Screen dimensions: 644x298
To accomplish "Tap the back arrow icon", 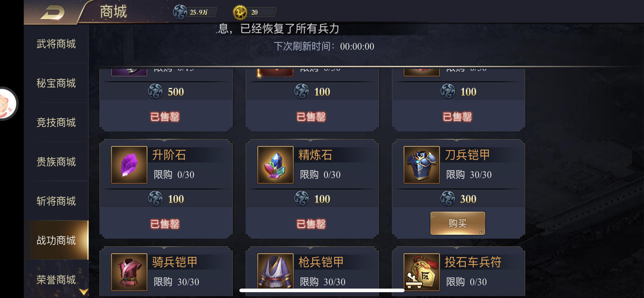I will tap(52, 13).
